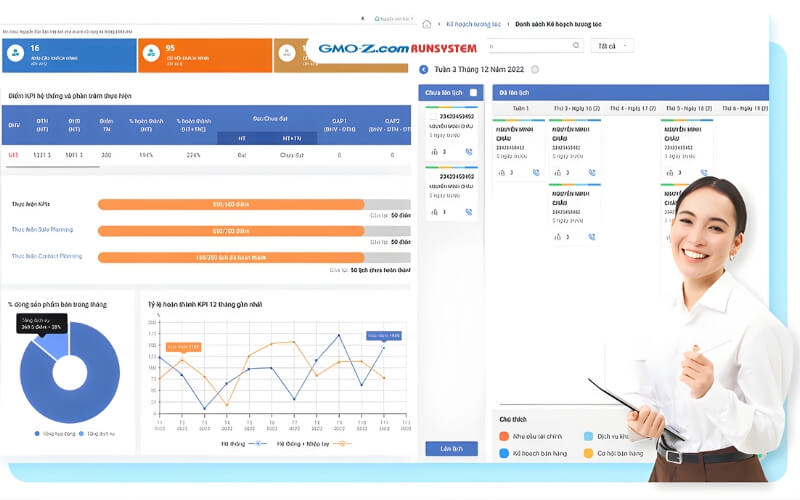Click the magnifier icon in the search box
Viewport: 800px width, 500px height.
click(576, 45)
